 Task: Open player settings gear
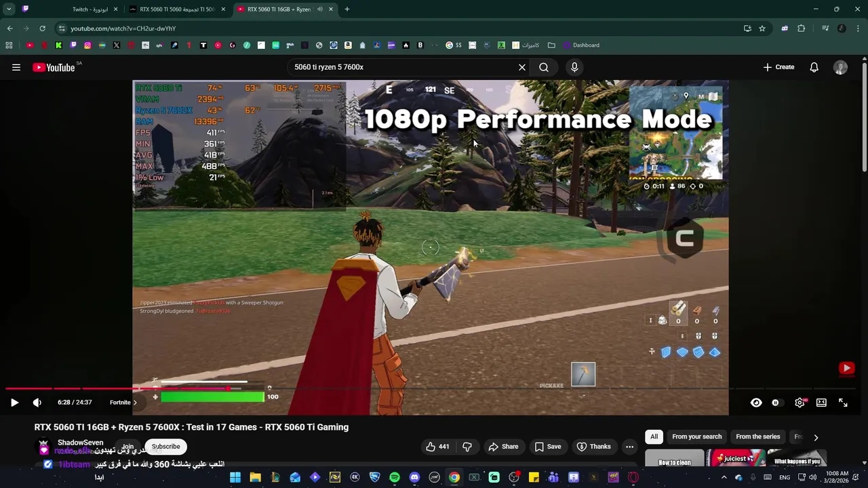800,403
